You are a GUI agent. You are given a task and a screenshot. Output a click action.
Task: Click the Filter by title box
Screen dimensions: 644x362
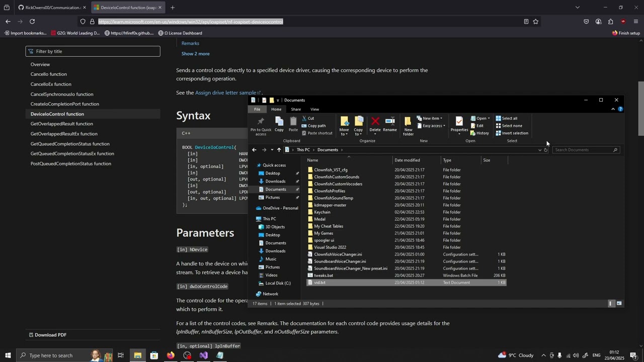coord(93,51)
